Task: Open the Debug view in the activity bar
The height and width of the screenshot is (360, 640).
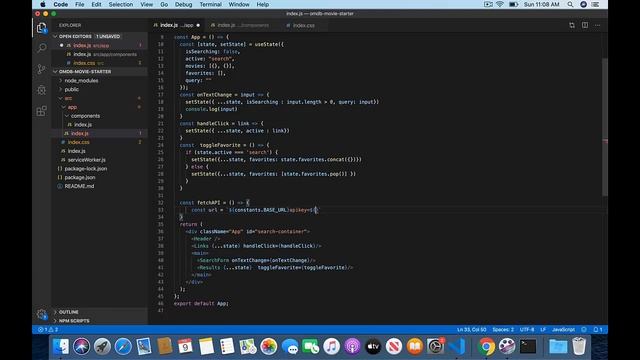Action: click(x=41, y=90)
